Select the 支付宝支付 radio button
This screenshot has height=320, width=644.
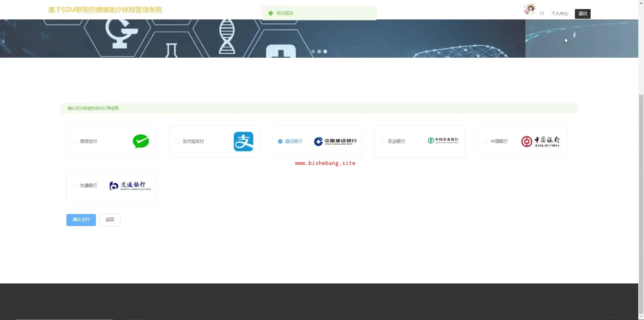click(x=177, y=142)
